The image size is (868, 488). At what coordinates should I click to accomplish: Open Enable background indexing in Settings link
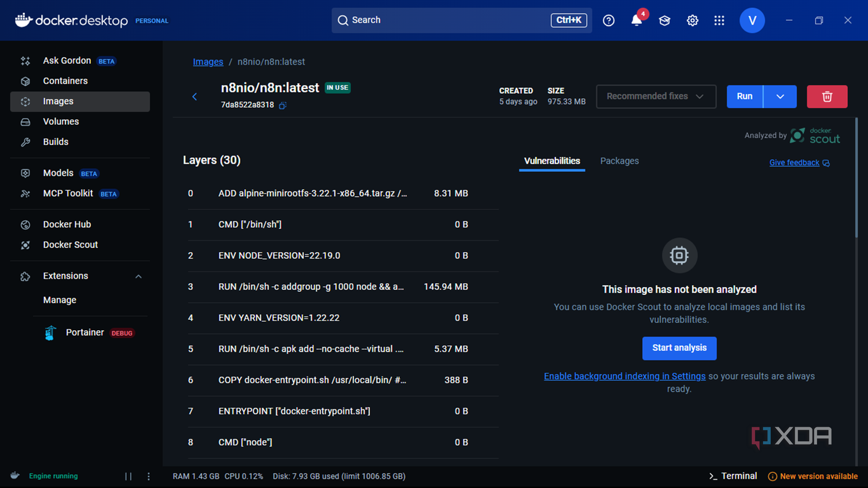(x=625, y=376)
